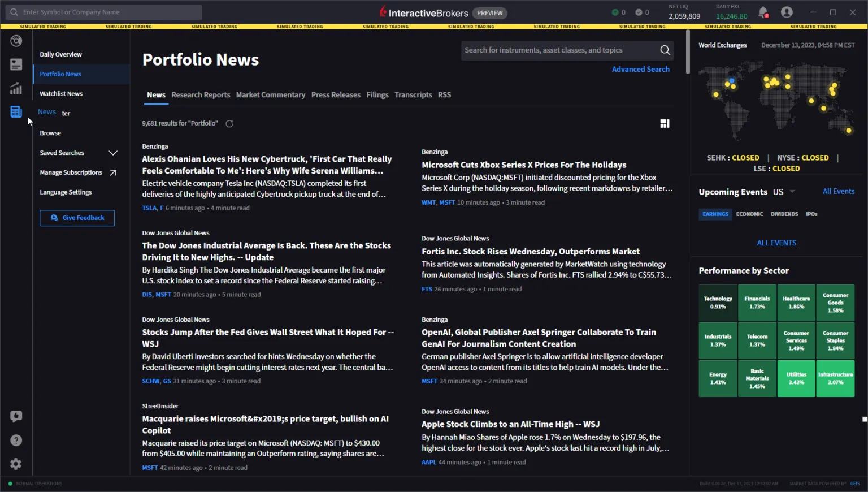Open the user profile avatar icon
The image size is (868, 492).
(x=787, y=12)
